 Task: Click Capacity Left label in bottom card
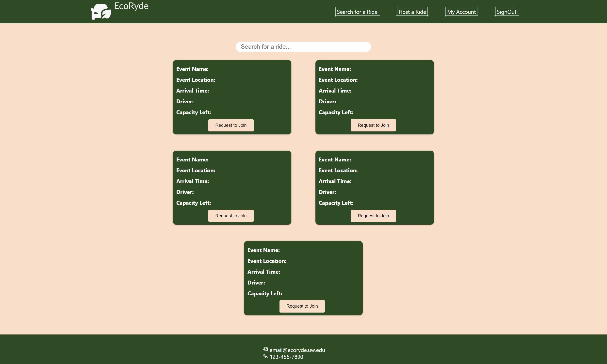pyautogui.click(x=265, y=293)
